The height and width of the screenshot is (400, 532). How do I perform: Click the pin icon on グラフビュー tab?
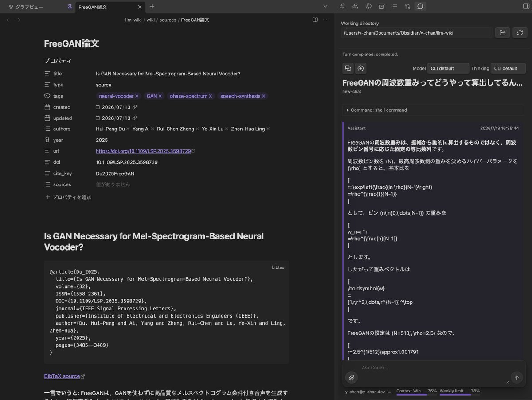click(69, 7)
